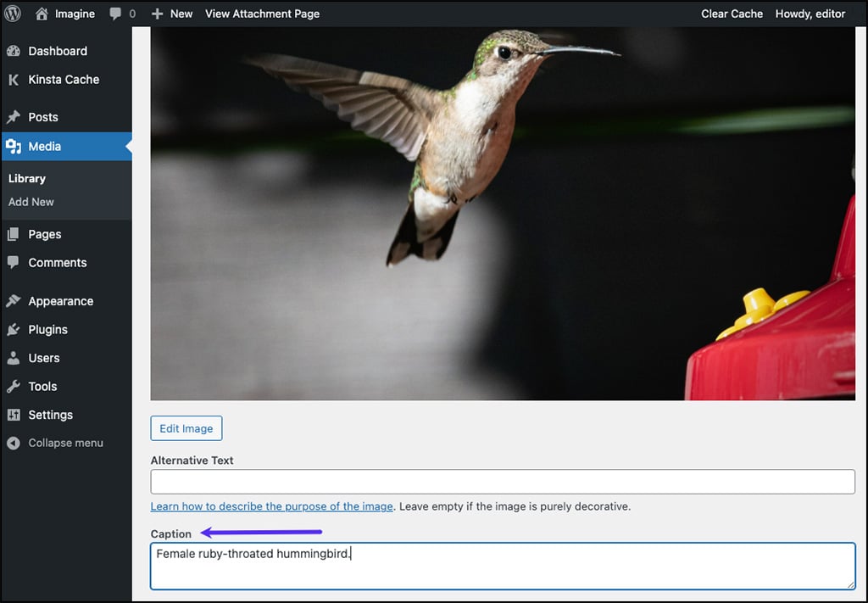Open the New content menu

(172, 14)
